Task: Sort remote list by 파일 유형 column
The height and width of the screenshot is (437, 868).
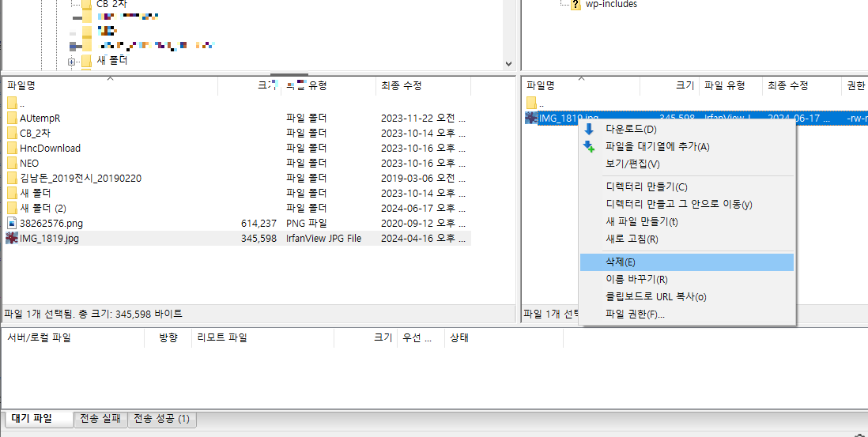Action: coord(730,85)
